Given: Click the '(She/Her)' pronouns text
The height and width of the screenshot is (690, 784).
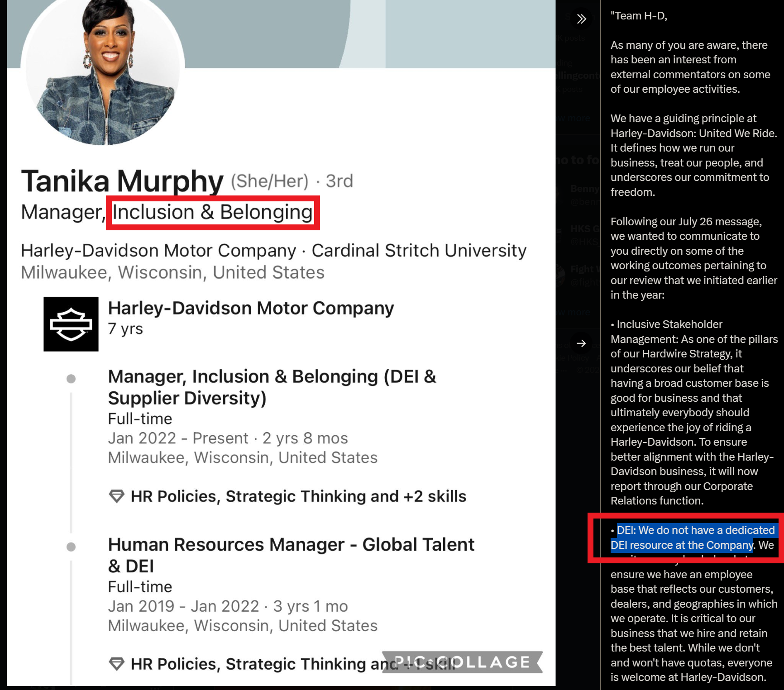Looking at the screenshot, I should (x=270, y=181).
